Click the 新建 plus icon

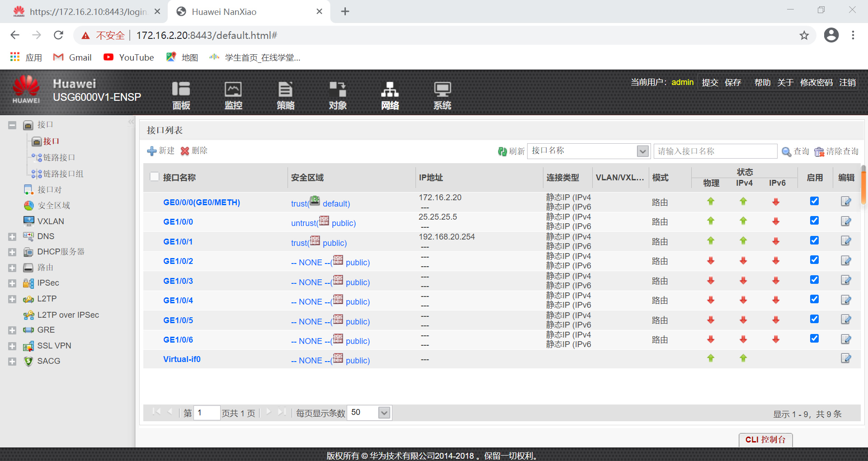[x=152, y=151]
